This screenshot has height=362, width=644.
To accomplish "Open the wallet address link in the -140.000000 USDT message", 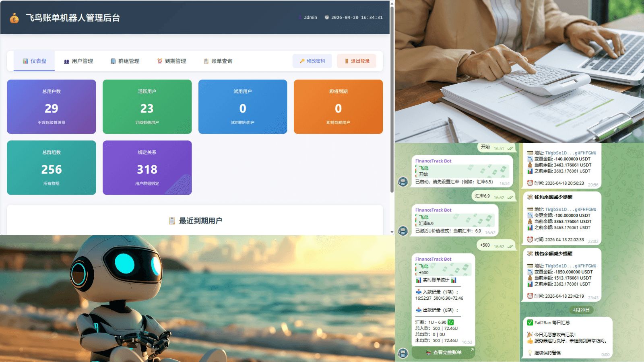I will tap(571, 153).
